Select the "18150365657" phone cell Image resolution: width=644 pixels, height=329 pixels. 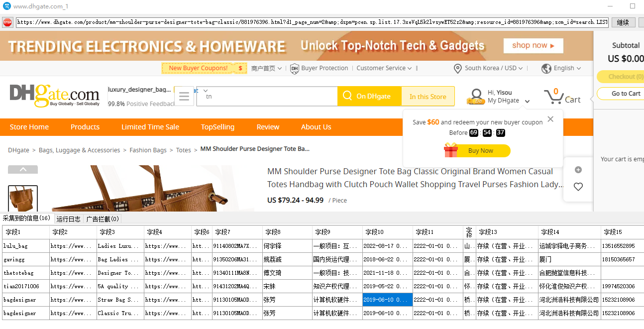tap(622, 259)
